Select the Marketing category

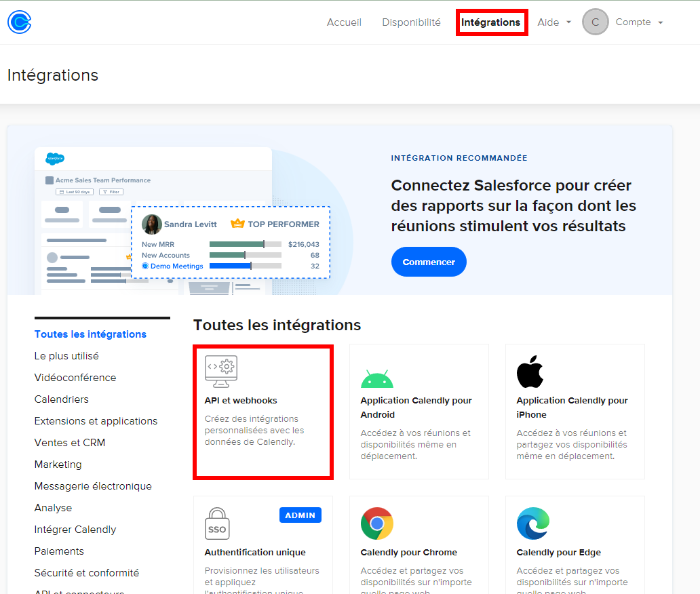(x=58, y=464)
